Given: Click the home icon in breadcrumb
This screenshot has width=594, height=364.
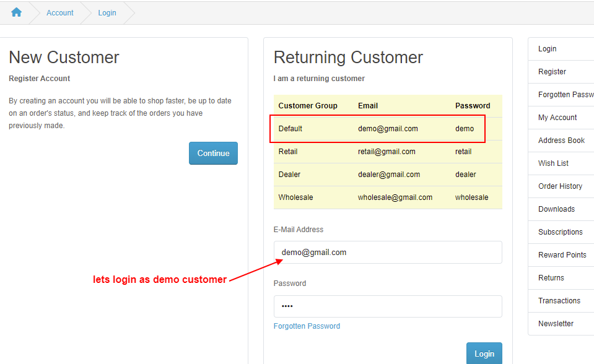Looking at the screenshot, I should 16,12.
